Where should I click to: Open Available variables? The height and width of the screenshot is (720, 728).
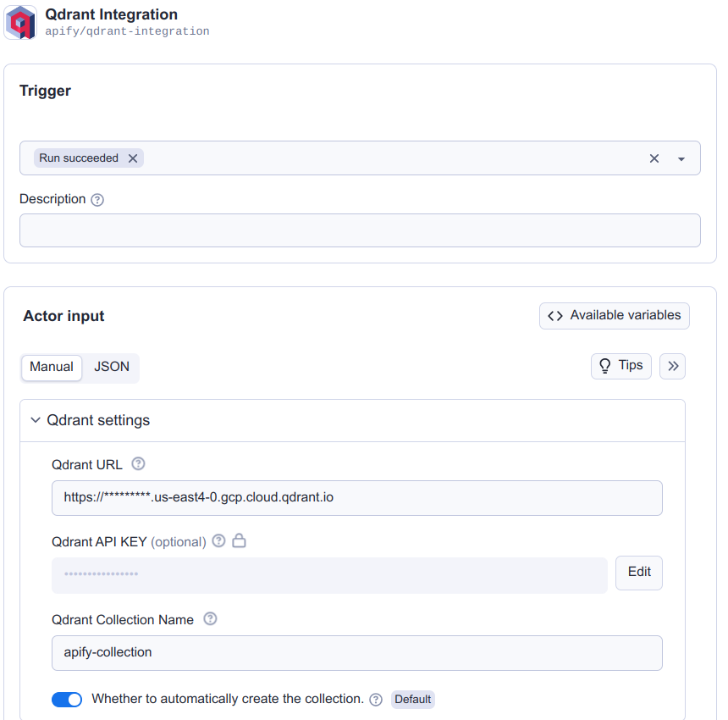coord(614,315)
